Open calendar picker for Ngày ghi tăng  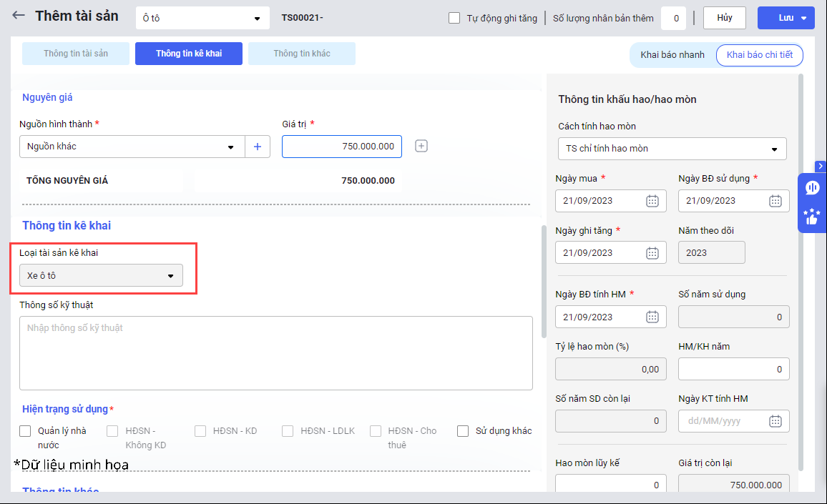652,252
